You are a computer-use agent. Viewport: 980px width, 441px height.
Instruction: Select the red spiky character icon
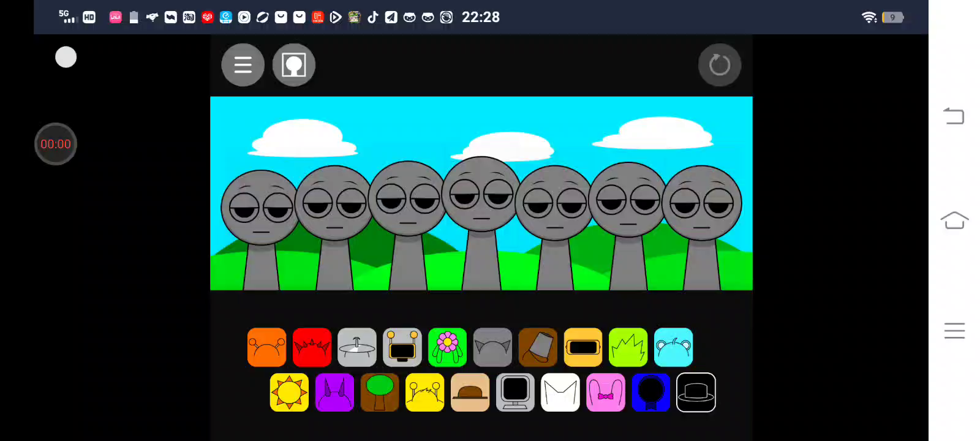[312, 347]
